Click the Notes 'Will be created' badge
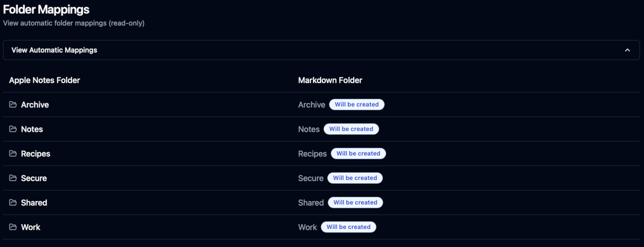Screen dimensions: 644x247 351,129
